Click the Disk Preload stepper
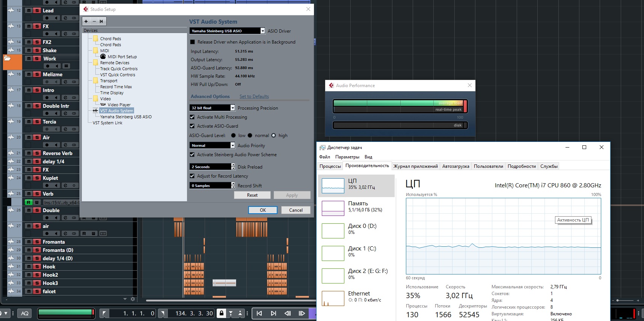The image size is (644, 321). click(x=233, y=167)
